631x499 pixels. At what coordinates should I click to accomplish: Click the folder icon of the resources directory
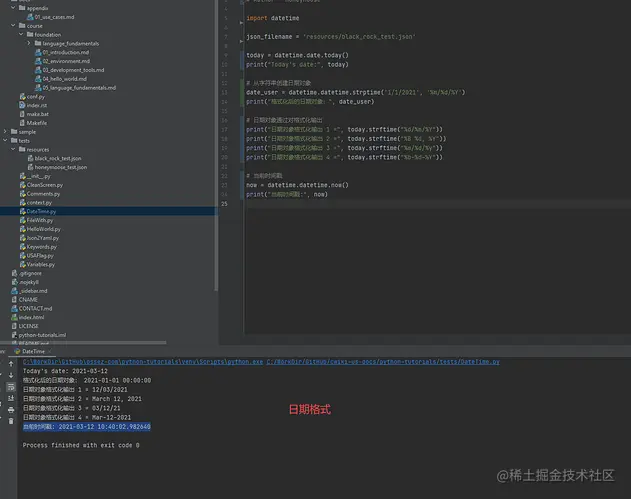(22, 150)
